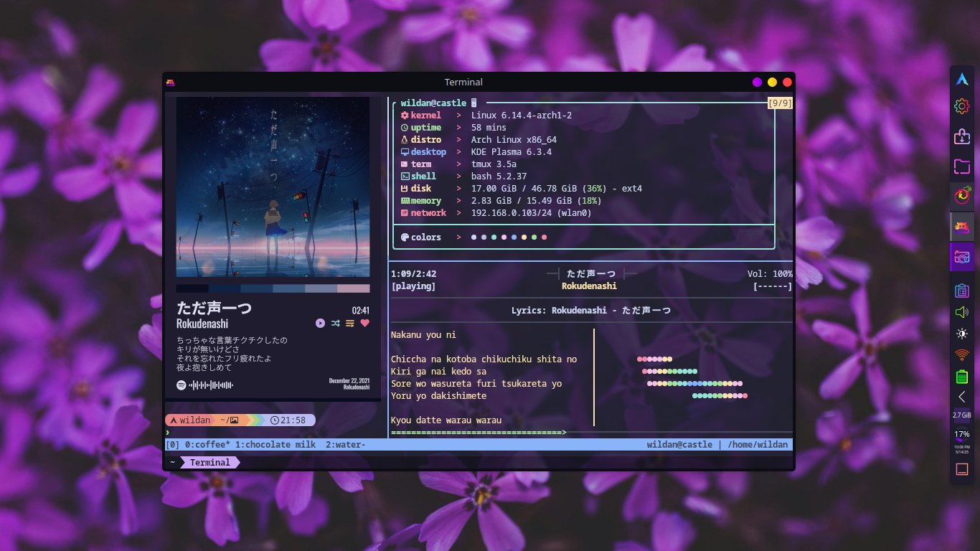Click the lyric line "Kiri ga nai kedo sa"
The width and height of the screenshot is (980, 551).
(438, 372)
